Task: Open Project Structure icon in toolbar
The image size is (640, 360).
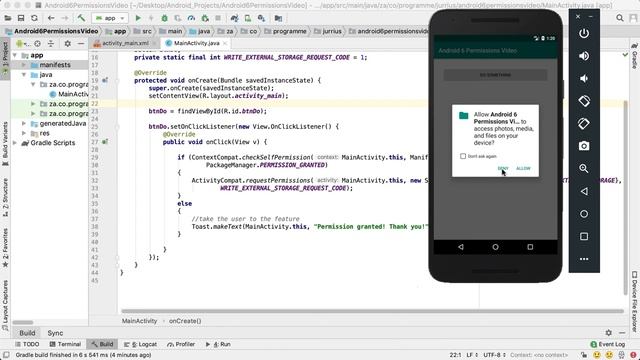Action: [278, 18]
